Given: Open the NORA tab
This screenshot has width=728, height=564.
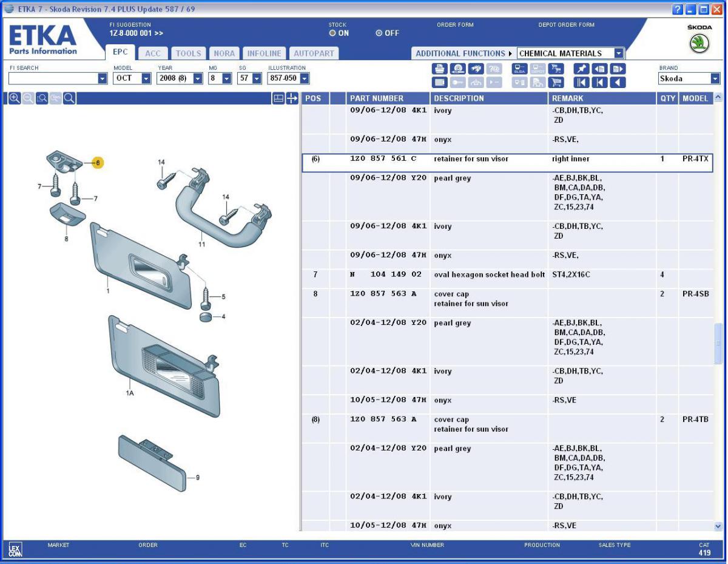Looking at the screenshot, I should tap(224, 53).
